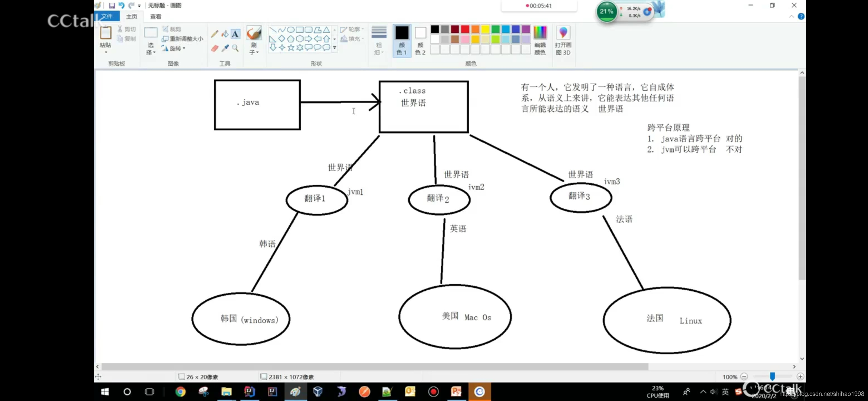Click the zoom in plus button

800,376
